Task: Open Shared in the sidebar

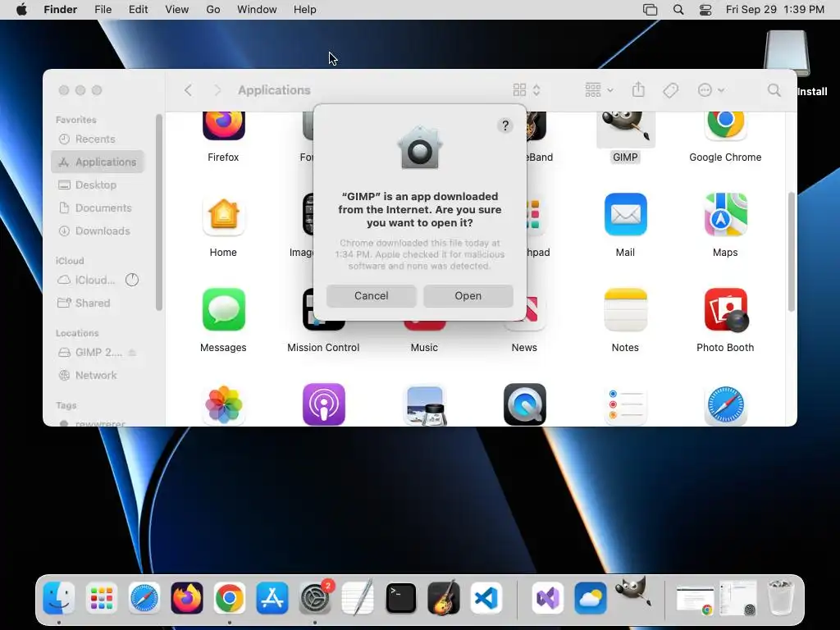Action: pos(98,304)
